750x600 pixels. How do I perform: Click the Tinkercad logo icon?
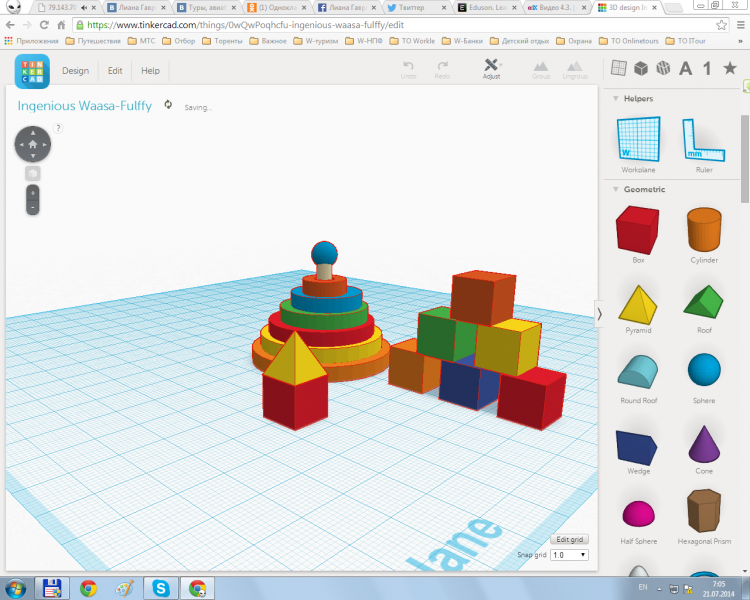tap(32, 71)
